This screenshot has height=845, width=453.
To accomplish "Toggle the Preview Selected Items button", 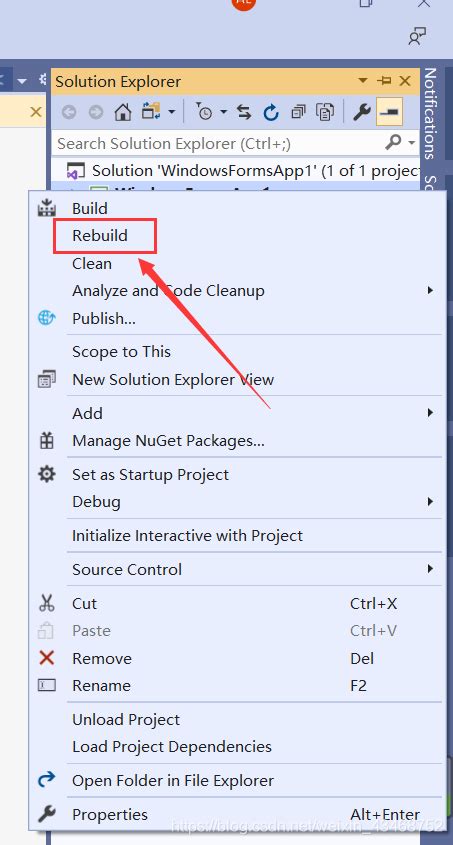I will point(389,112).
